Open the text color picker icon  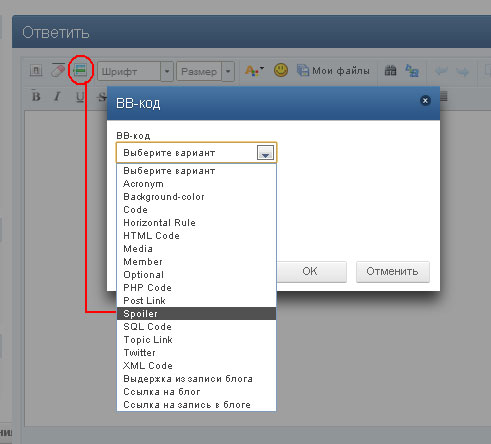[254, 71]
